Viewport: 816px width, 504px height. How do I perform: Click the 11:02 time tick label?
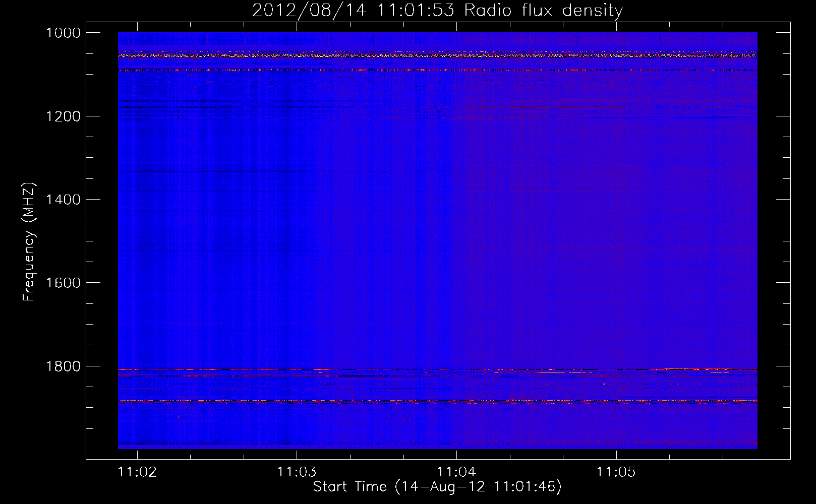137,472
